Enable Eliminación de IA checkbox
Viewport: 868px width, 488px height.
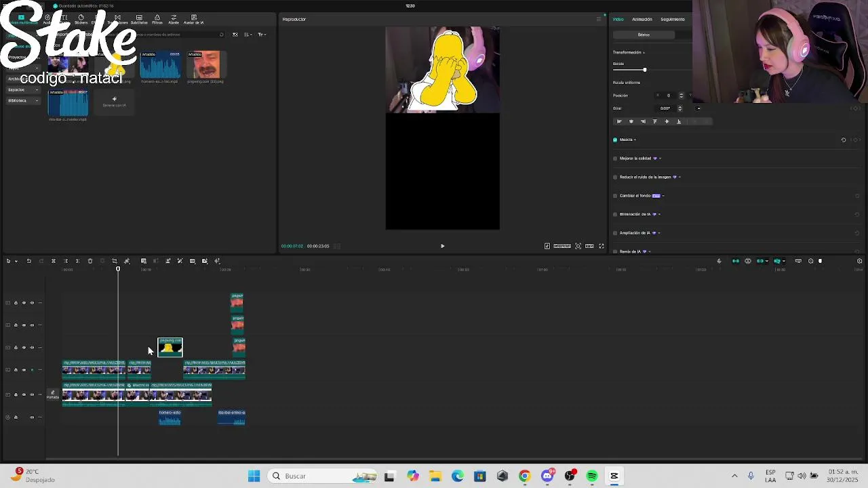click(x=615, y=214)
